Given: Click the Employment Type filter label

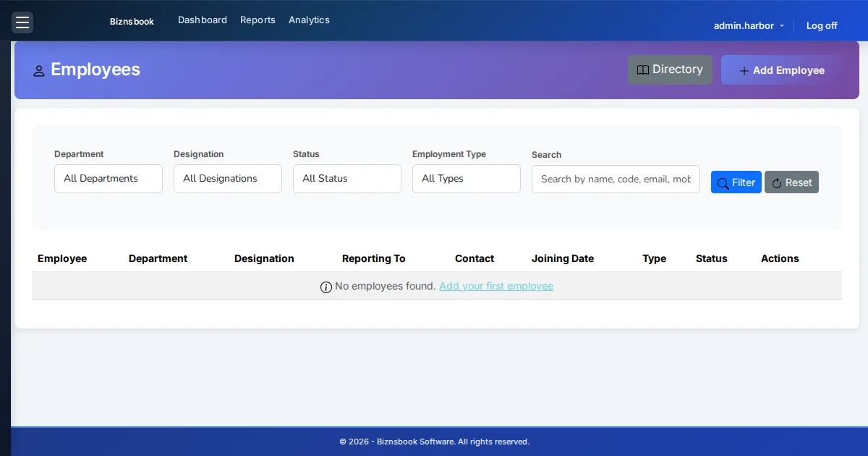Looking at the screenshot, I should click(449, 154).
